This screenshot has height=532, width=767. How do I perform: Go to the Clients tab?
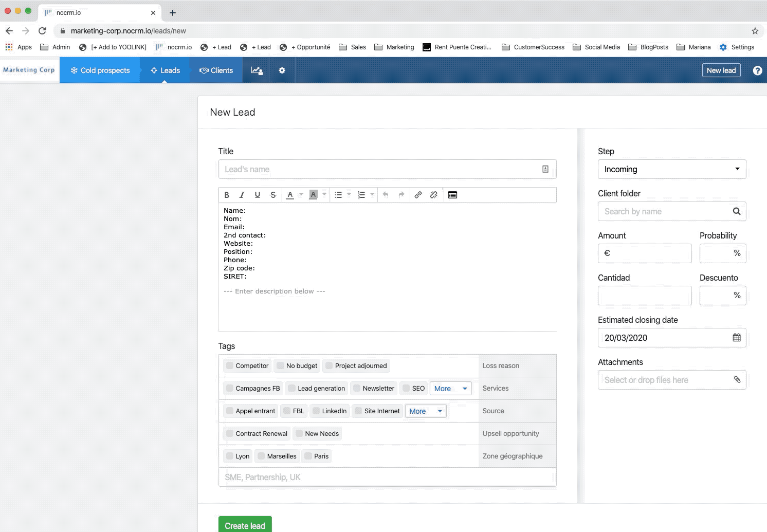(x=216, y=70)
